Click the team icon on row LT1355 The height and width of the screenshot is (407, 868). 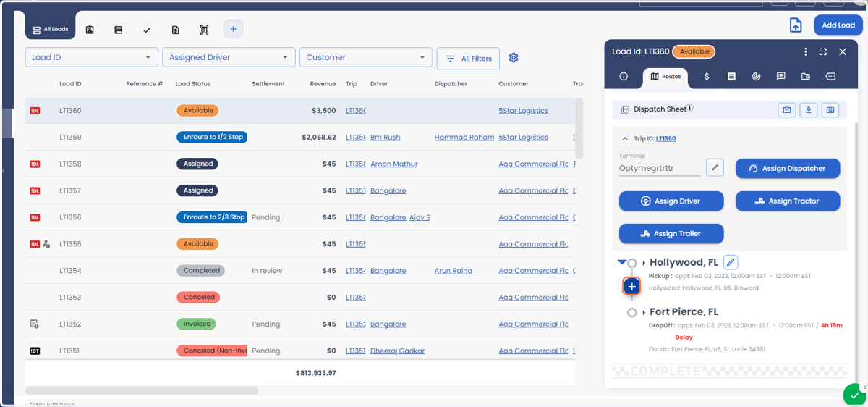coord(46,244)
